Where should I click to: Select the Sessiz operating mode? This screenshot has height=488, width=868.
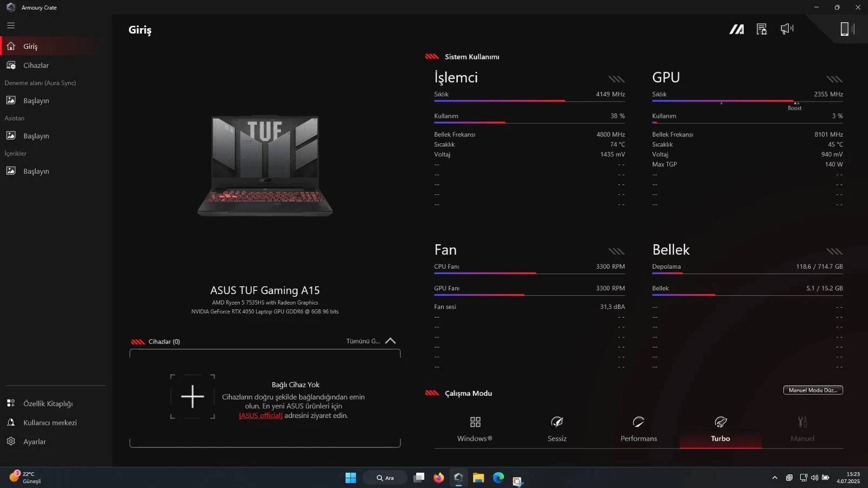(x=557, y=429)
